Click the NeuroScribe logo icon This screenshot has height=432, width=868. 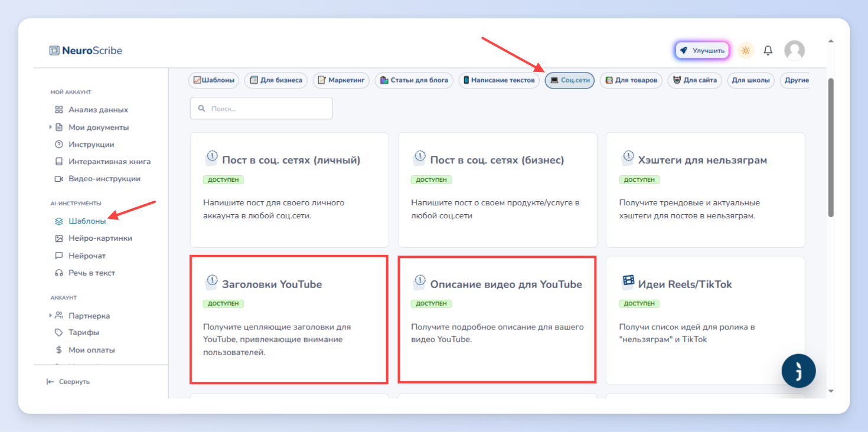[x=54, y=51]
